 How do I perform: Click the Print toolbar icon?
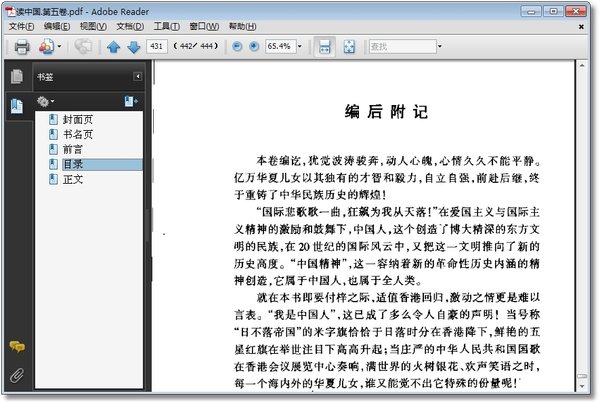click(22, 47)
